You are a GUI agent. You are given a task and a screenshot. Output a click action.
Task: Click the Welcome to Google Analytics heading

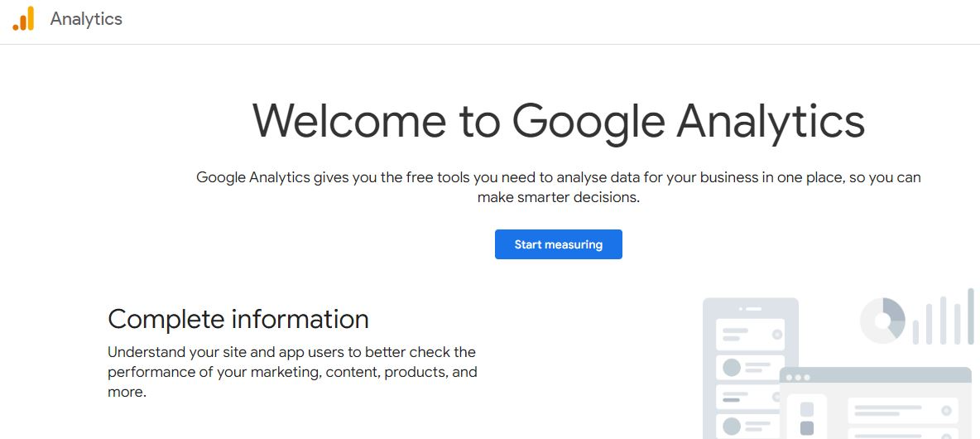point(558,120)
